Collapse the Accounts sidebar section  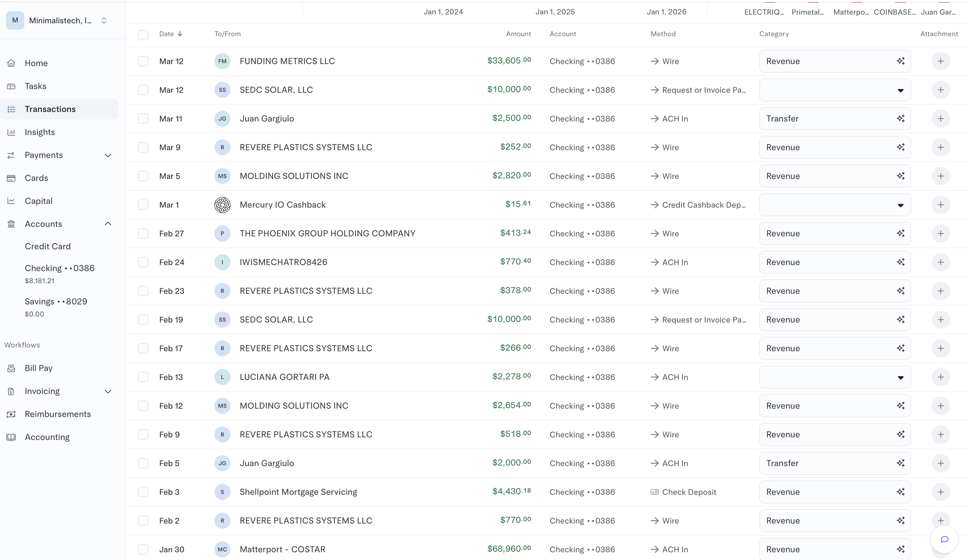coord(108,224)
